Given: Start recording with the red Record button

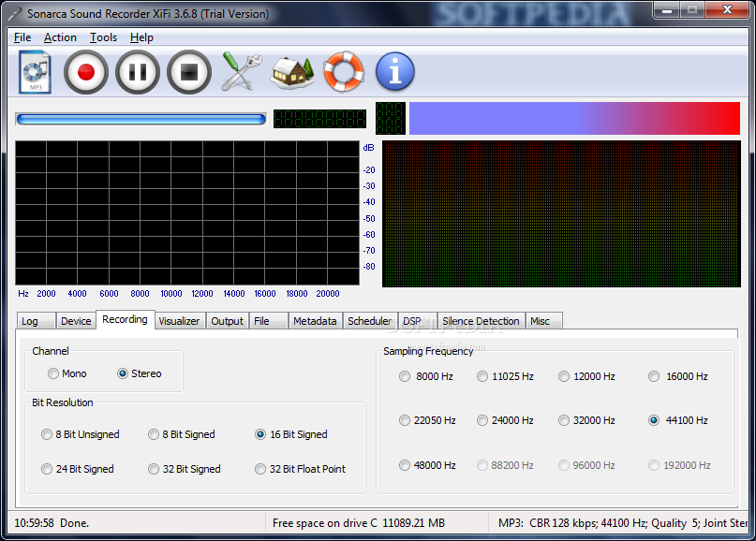Looking at the screenshot, I should [86, 72].
